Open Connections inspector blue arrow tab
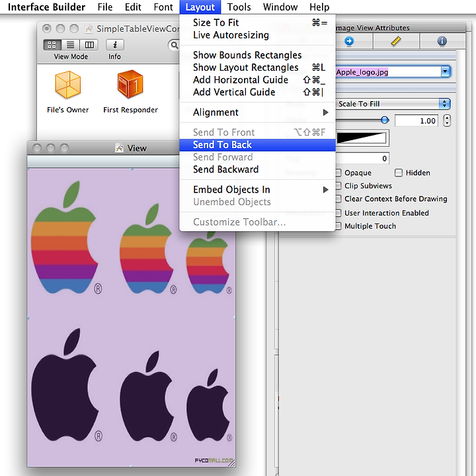Screen dimensions: 476x476 coord(349,41)
